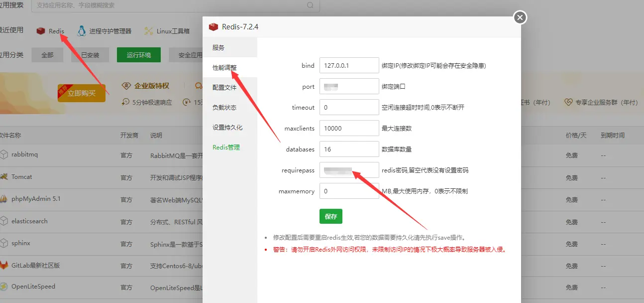Click the requirepass password field

click(349, 170)
